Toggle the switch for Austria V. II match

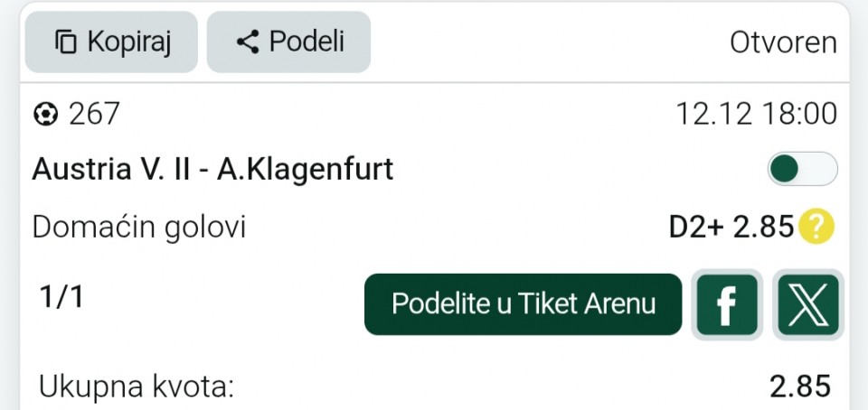[802, 169]
